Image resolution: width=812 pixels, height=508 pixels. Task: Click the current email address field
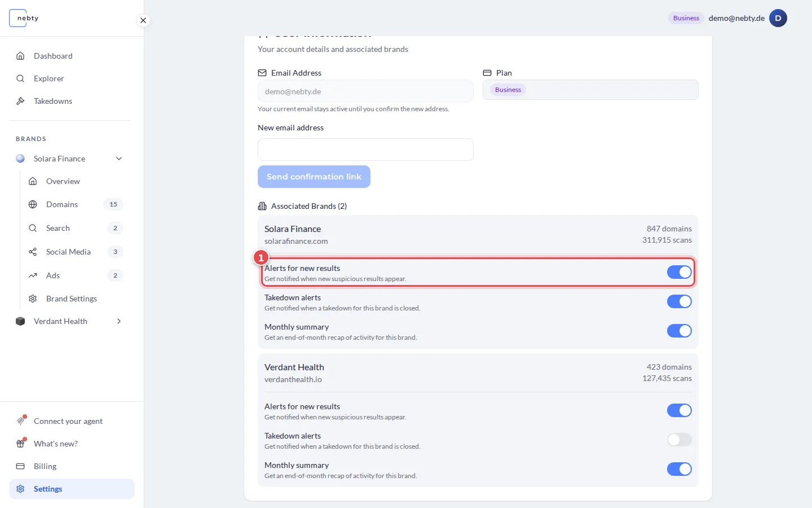365,91
